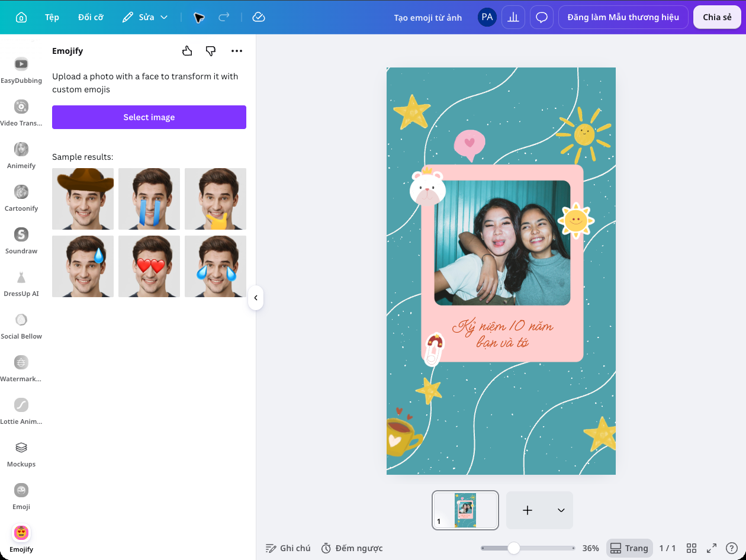Expand add page options chevron

(x=561, y=510)
